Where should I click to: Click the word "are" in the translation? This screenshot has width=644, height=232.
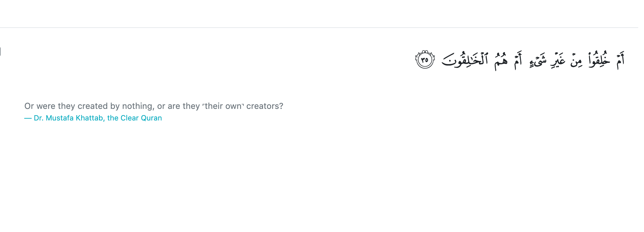click(x=174, y=106)
